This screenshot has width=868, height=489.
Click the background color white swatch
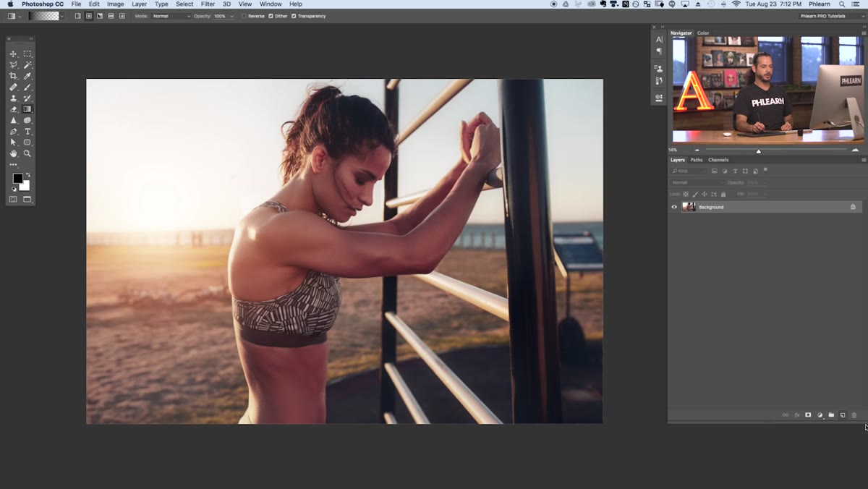(25, 187)
